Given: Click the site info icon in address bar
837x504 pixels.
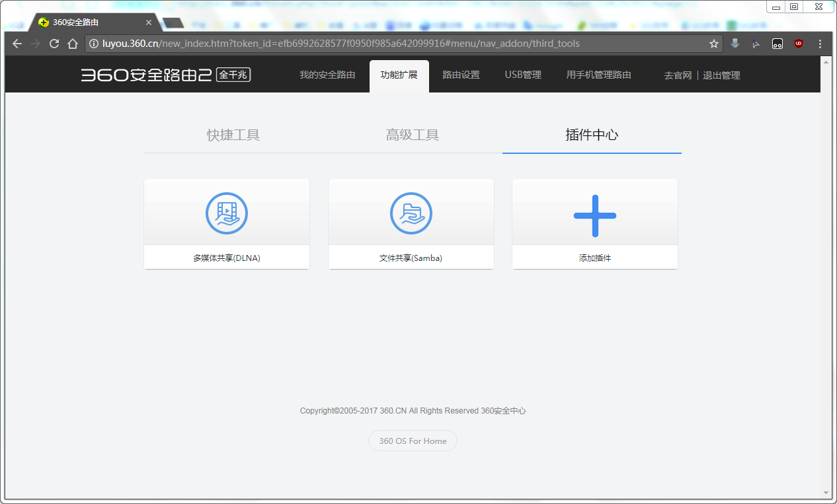Looking at the screenshot, I should 94,44.
